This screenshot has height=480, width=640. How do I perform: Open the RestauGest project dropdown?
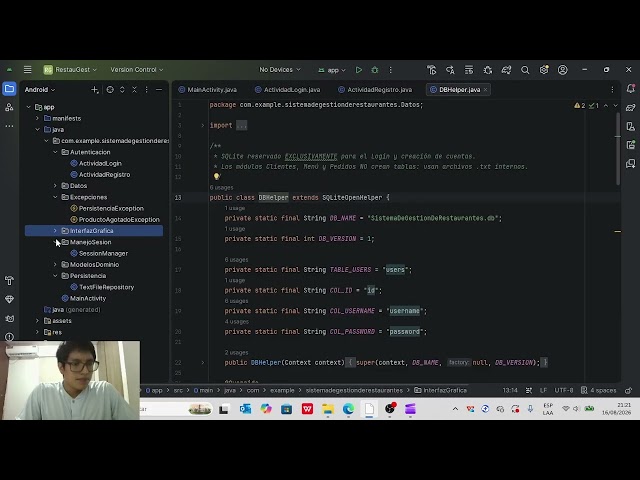click(x=70, y=70)
